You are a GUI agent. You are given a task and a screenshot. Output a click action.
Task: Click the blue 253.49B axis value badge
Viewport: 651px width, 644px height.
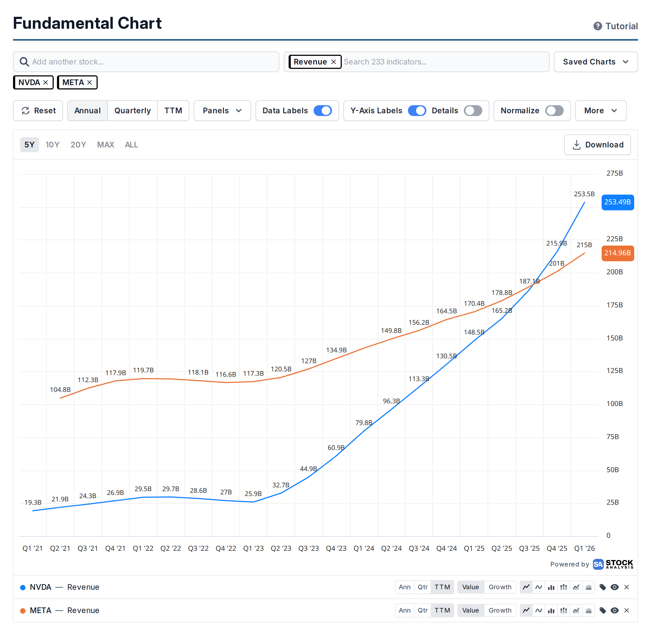point(617,202)
